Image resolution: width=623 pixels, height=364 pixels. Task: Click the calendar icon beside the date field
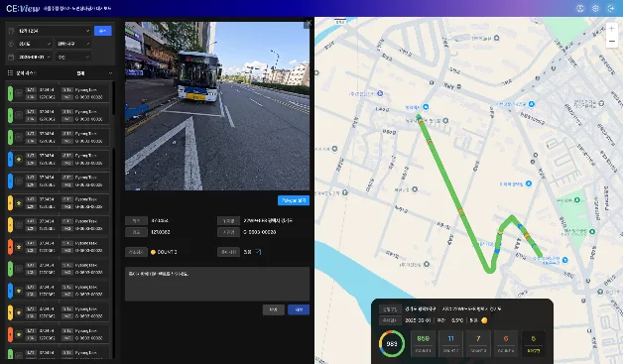11,57
